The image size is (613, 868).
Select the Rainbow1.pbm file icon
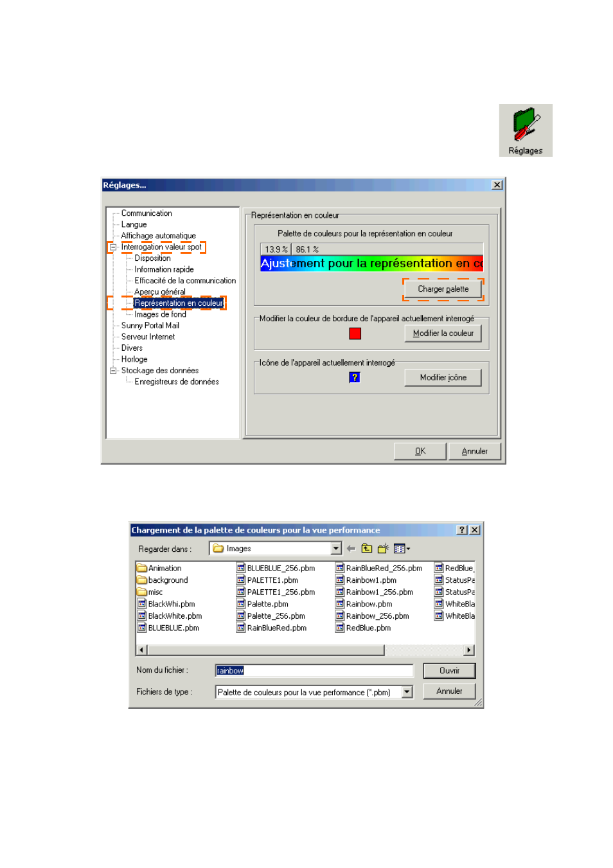pyautogui.click(x=340, y=580)
